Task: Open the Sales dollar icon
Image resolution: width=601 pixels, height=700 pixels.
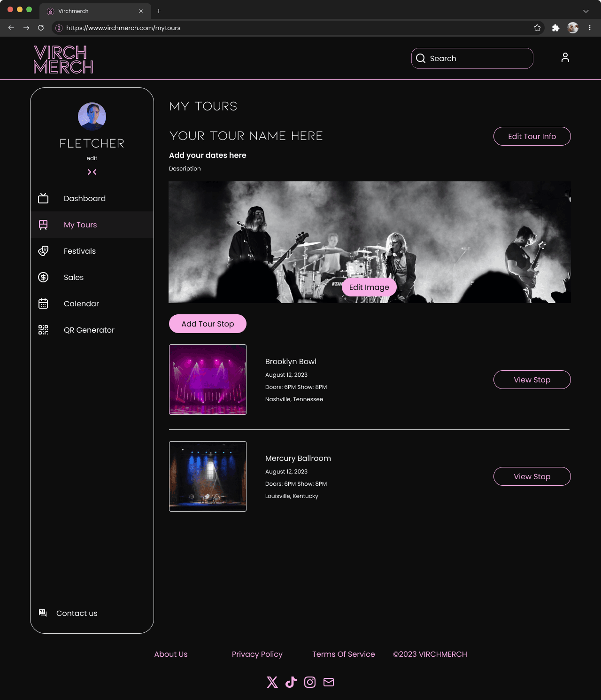Action: 43,277
